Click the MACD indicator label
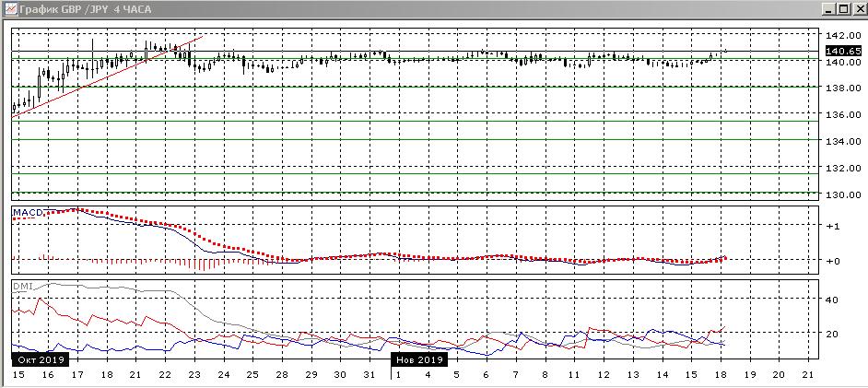This screenshot has height=388, width=868. click(25, 213)
